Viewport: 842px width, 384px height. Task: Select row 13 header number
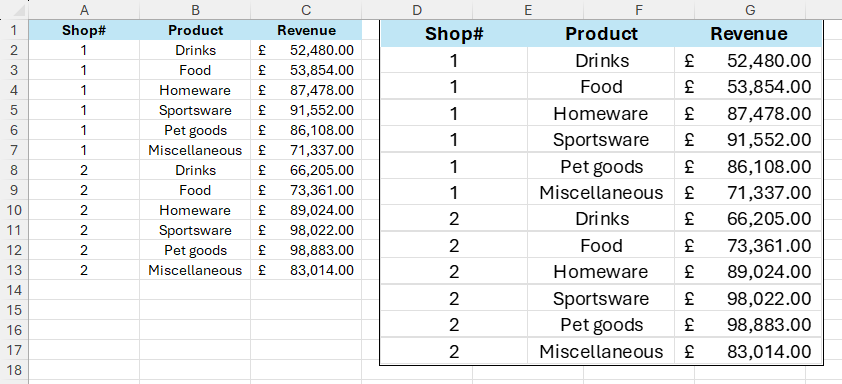tap(14, 270)
